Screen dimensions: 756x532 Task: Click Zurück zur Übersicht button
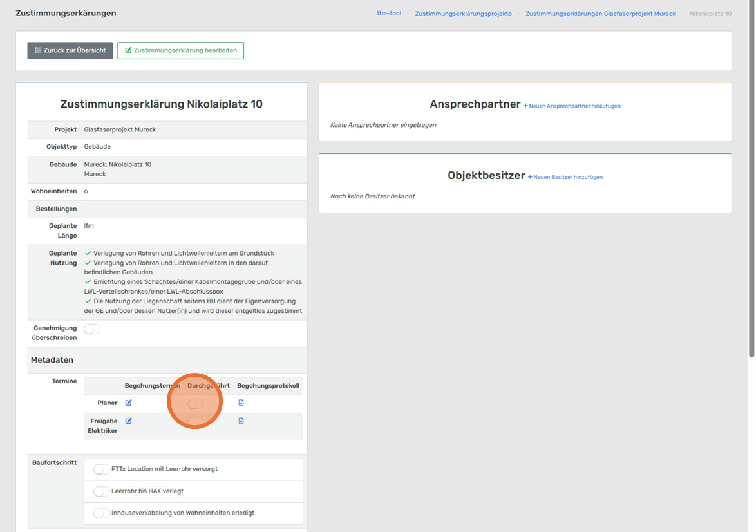[70, 50]
